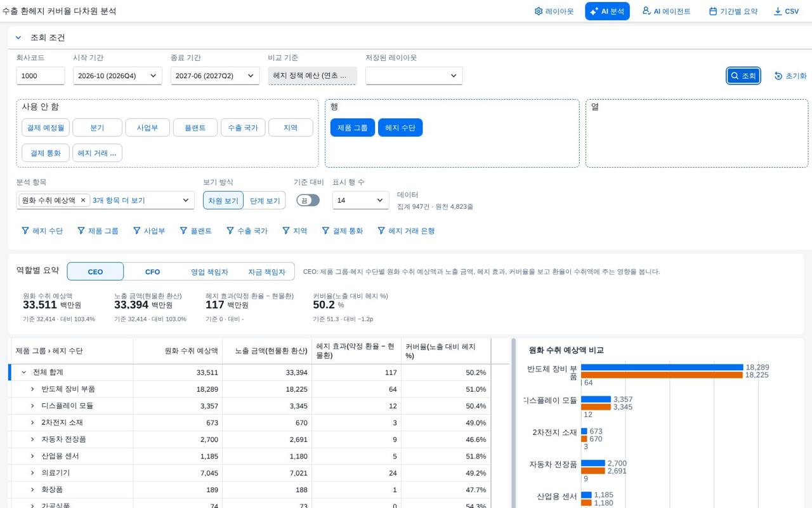Expand the 반도체 장비 부품 row
Viewport: 812px width, 508px height.
32,389
